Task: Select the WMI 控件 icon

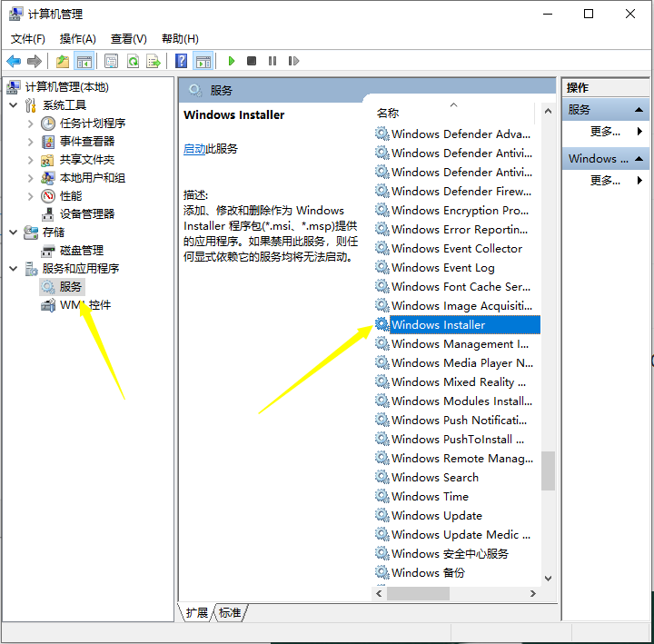Action: tap(48, 305)
